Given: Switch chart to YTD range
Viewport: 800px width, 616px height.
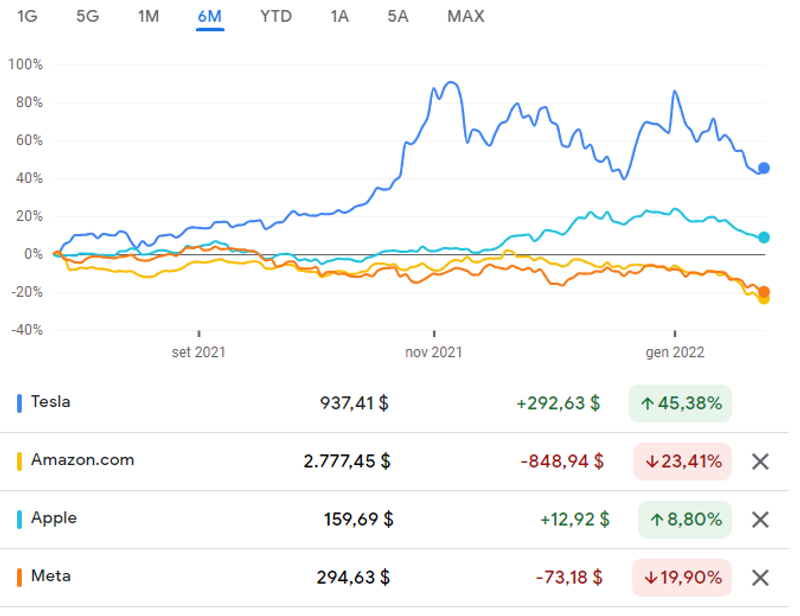Looking at the screenshot, I should coord(276,16).
